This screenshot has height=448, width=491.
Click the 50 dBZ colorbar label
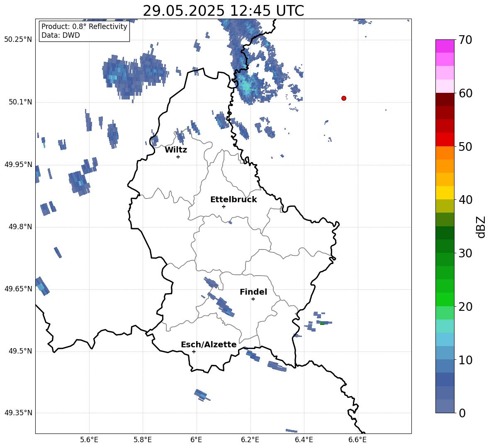(465, 147)
